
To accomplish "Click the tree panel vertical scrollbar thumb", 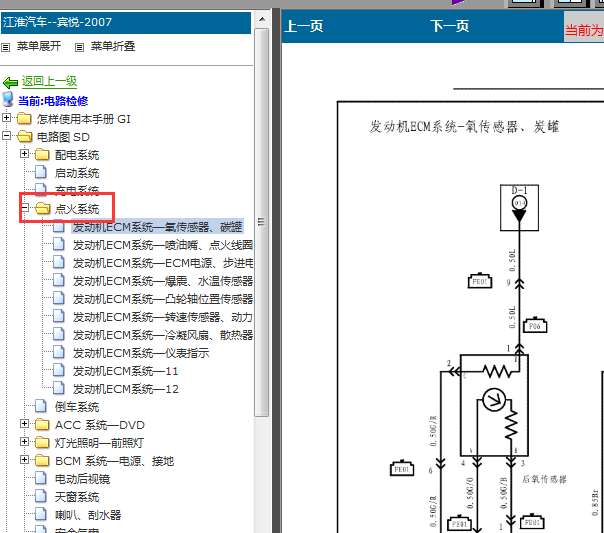I will [262, 222].
